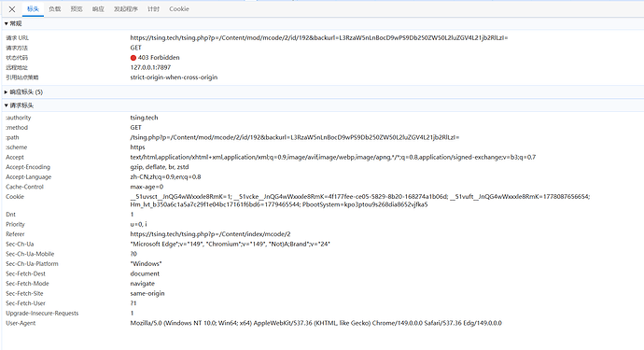Click the Sec-Ch-Ua-Mobile header name

[30, 254]
